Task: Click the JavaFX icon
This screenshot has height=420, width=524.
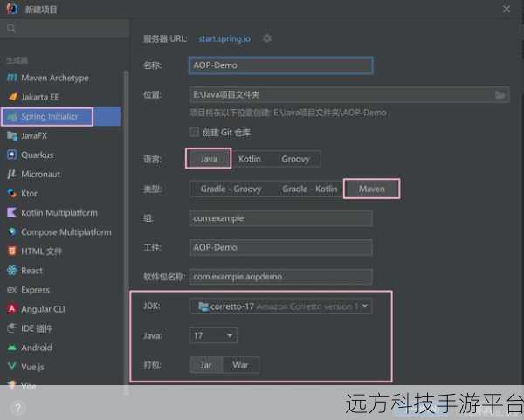Action: pyautogui.click(x=12, y=135)
